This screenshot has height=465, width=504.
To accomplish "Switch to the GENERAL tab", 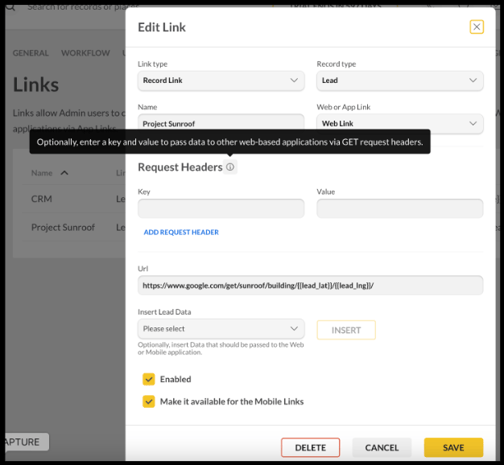I will pos(31,53).
